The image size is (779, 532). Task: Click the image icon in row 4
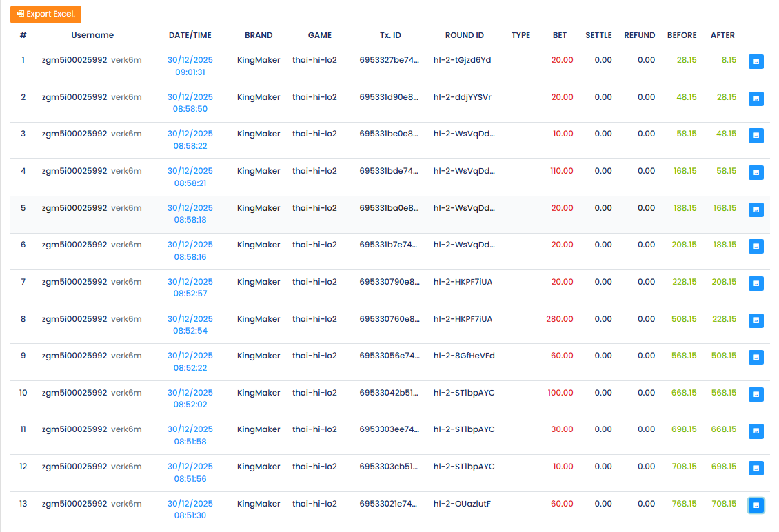point(756,172)
